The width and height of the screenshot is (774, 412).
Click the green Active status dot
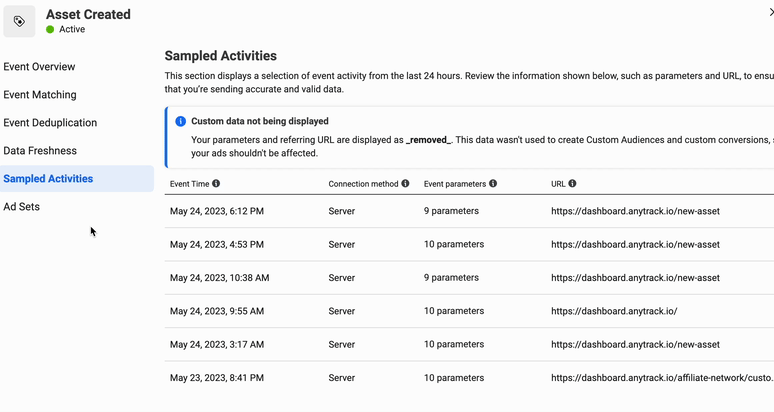50,30
